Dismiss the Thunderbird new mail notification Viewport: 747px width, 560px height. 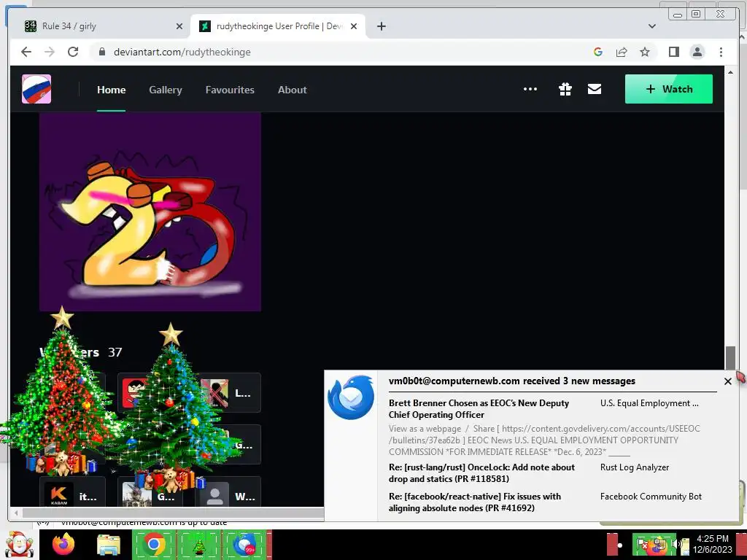tap(727, 381)
